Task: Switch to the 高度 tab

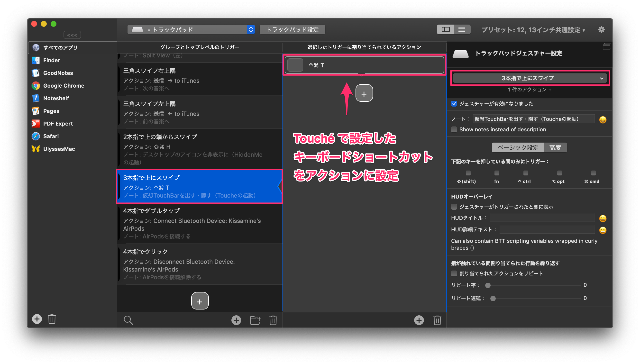Action: [555, 147]
